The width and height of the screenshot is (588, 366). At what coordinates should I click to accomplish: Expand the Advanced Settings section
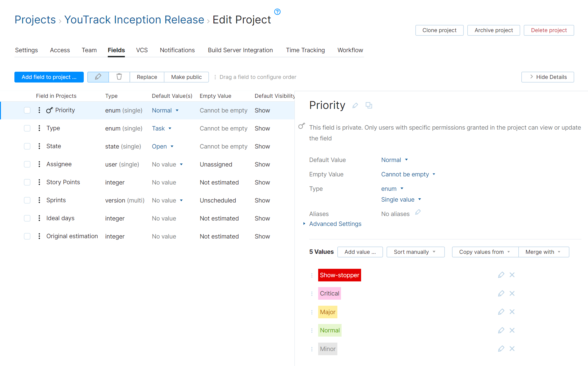335,223
